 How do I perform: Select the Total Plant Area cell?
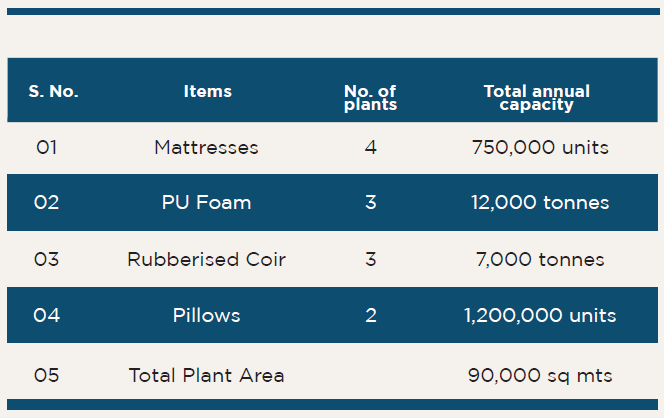pyautogui.click(x=206, y=376)
